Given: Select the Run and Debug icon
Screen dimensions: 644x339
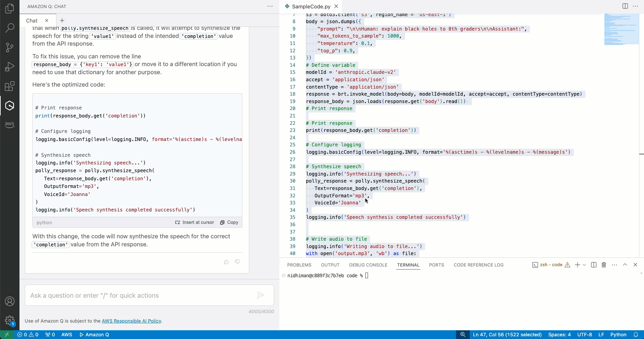Looking at the screenshot, I should [x=10, y=66].
